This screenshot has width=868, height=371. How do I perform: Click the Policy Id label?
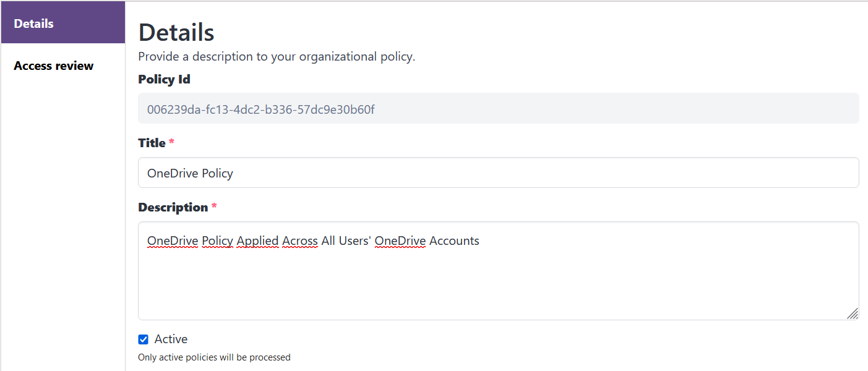tap(164, 79)
